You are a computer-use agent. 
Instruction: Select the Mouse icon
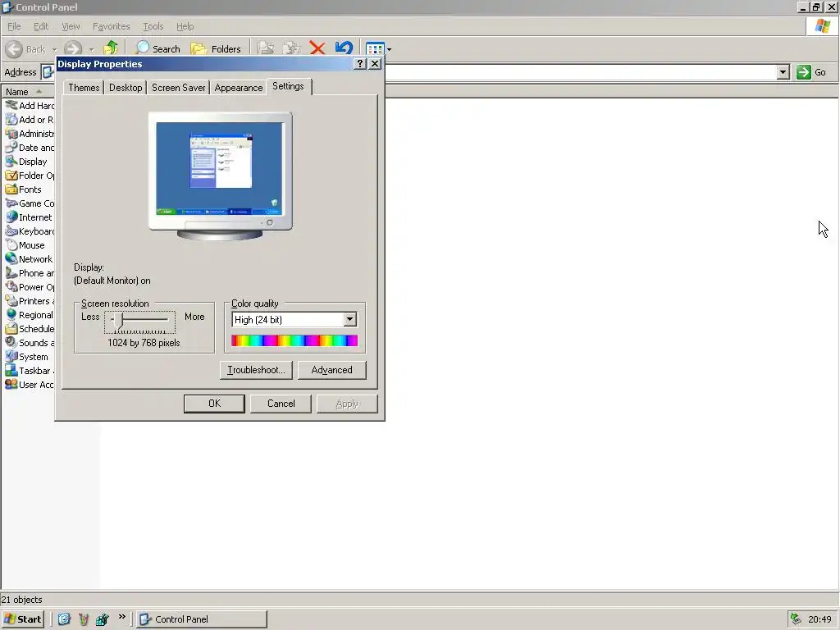[x=11, y=244]
